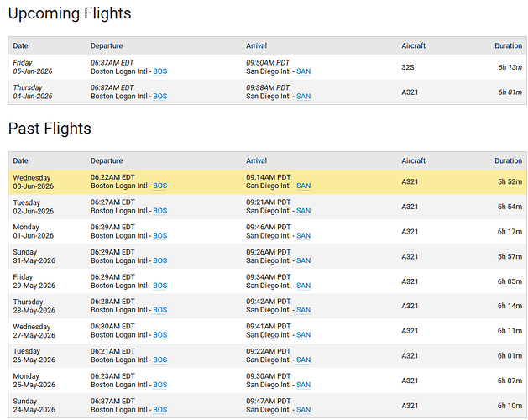528x420 pixels.
Task: Open SAN link in 29-May-2026 row
Action: 303,286
